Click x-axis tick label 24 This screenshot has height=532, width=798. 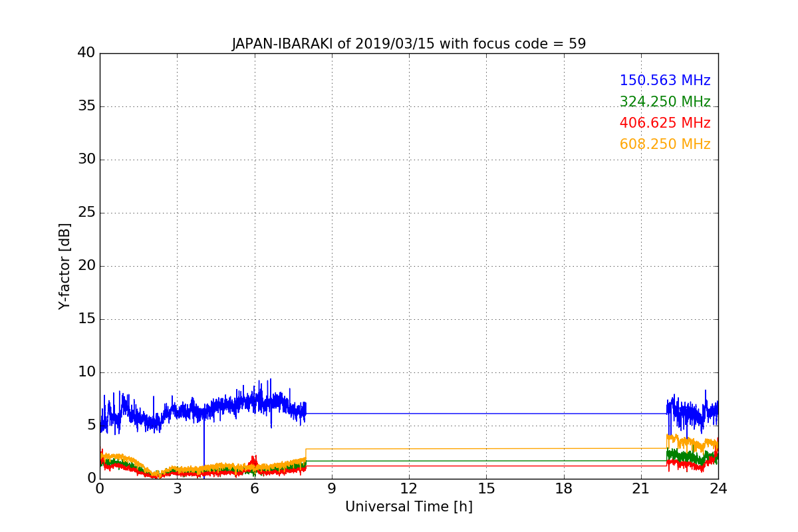tap(718, 489)
